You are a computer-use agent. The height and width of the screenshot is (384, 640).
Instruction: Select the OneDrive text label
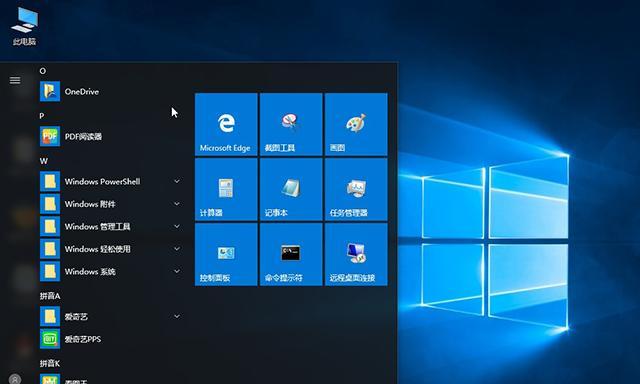[82, 92]
